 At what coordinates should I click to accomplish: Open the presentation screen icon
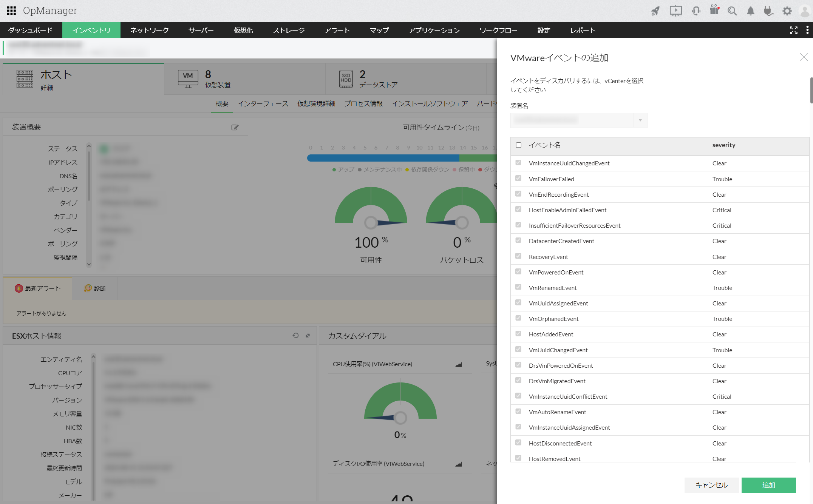click(675, 11)
